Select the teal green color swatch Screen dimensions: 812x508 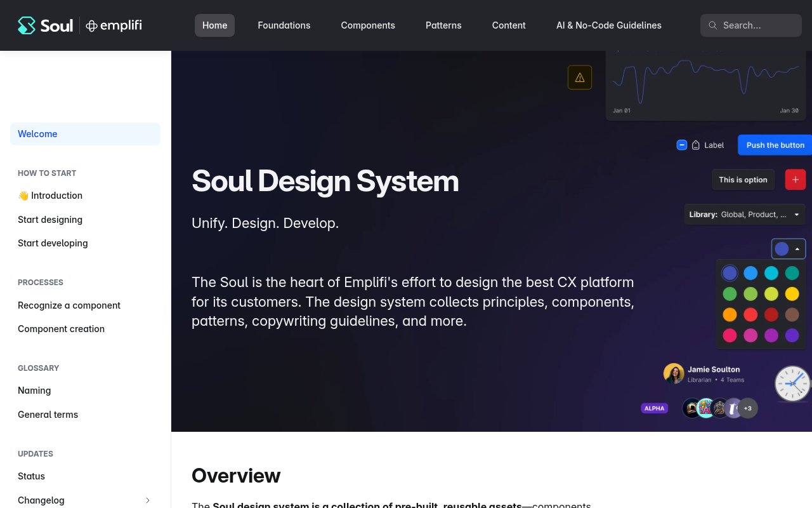[792, 273]
